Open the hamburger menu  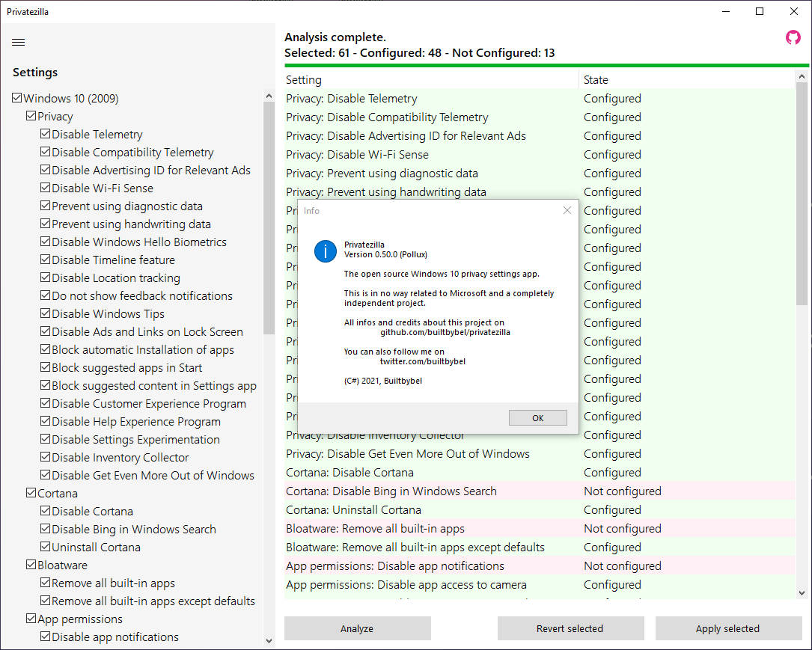click(x=18, y=43)
